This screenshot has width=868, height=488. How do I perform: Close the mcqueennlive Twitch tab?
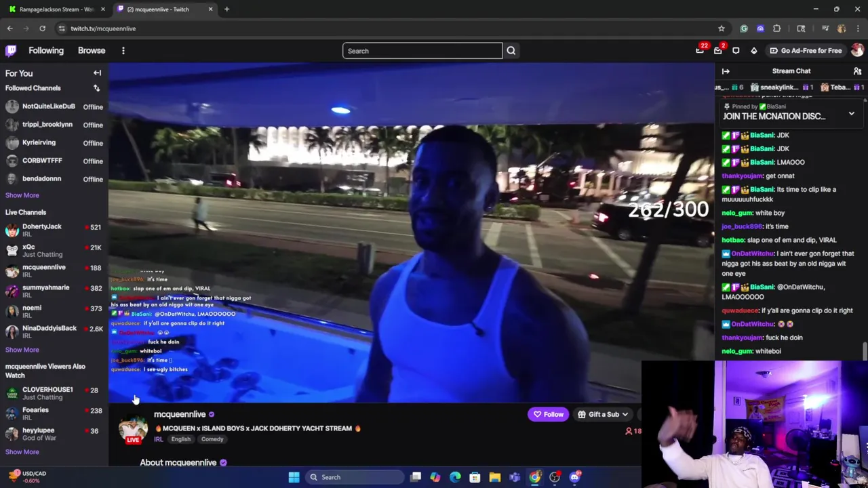pos(210,9)
